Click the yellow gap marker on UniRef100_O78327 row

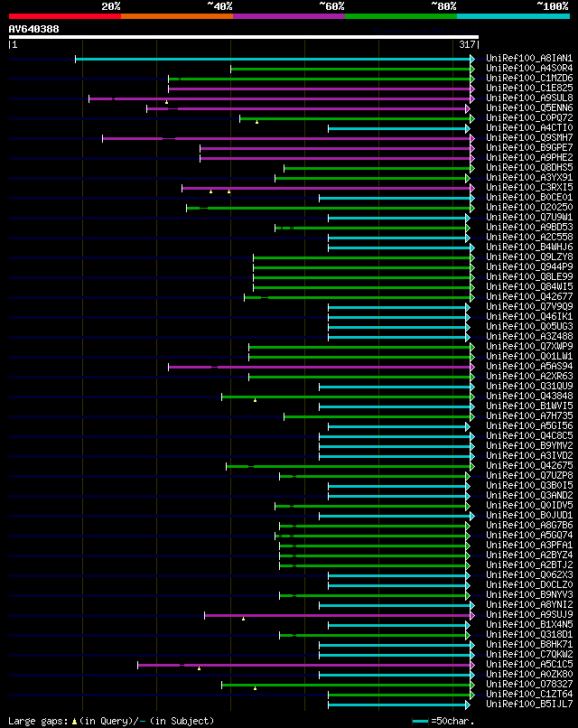point(255,688)
